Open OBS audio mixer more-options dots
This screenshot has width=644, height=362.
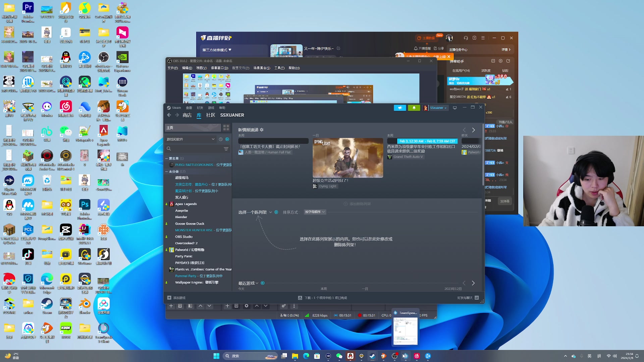[294, 306]
